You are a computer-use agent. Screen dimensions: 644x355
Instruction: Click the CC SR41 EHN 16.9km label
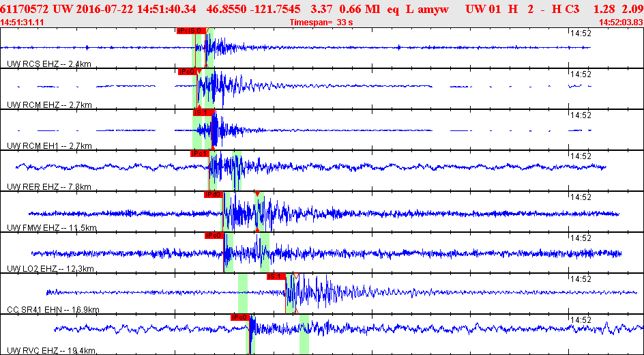click(x=53, y=309)
